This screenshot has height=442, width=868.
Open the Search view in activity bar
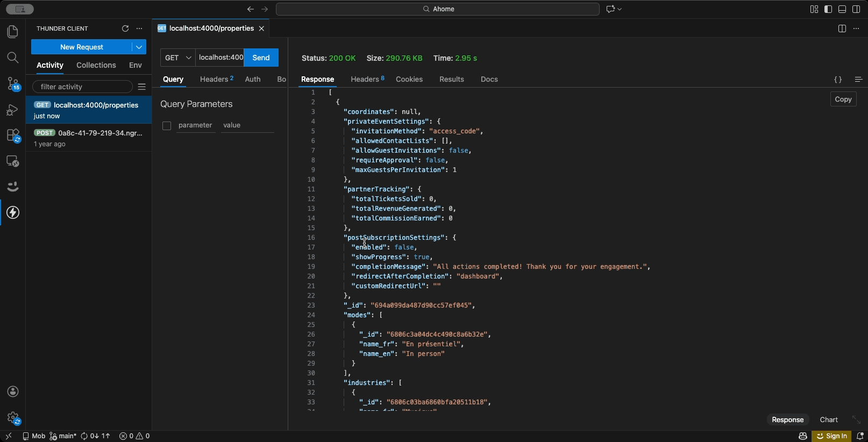click(13, 58)
